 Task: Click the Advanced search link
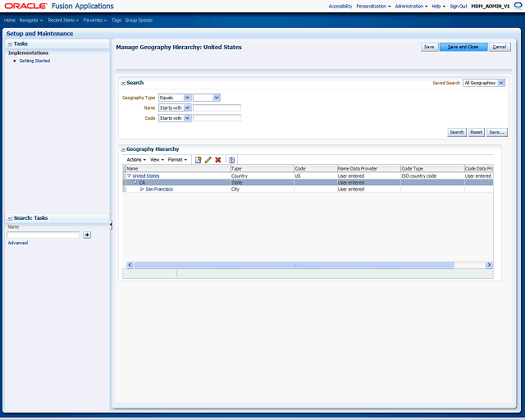(18, 243)
